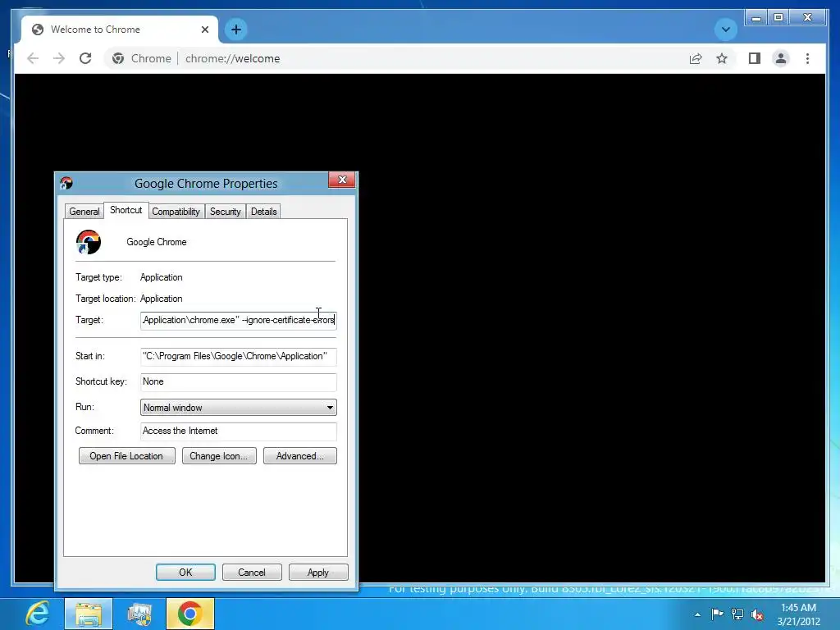This screenshot has height=630, width=840.
Task: Open File Explorer from the taskbar
Action: 89,614
